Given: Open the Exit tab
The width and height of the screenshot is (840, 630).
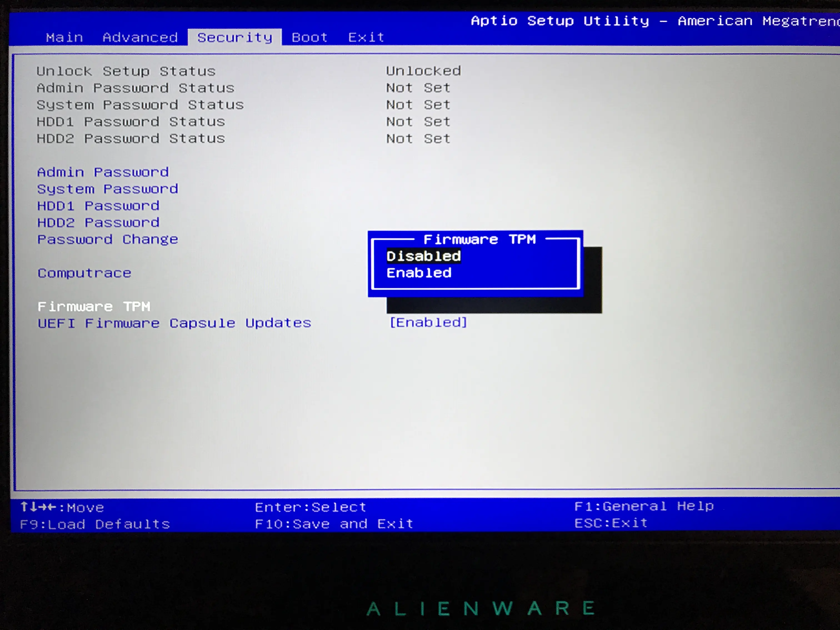Looking at the screenshot, I should pyautogui.click(x=366, y=37).
